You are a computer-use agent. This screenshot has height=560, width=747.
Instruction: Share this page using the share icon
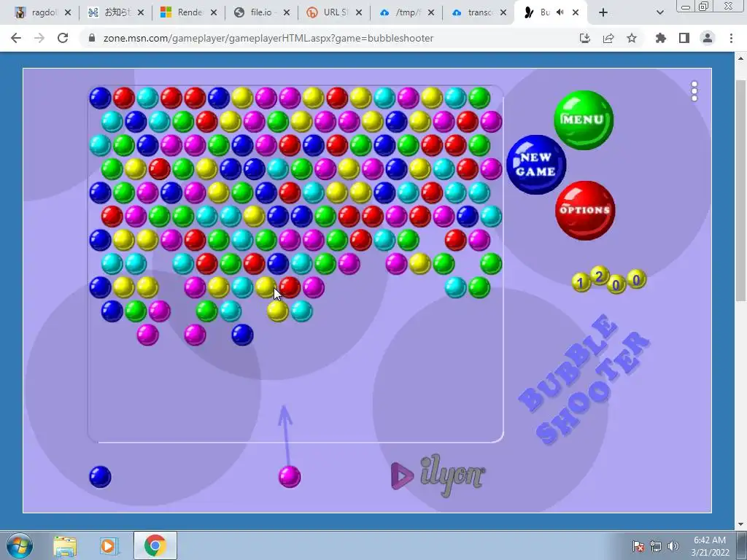tap(608, 38)
